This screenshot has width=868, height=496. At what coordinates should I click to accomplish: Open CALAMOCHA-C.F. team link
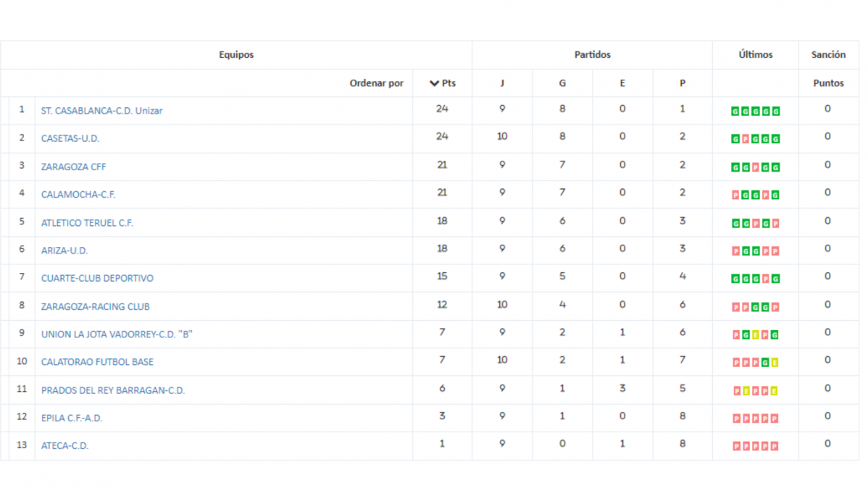coord(78,194)
